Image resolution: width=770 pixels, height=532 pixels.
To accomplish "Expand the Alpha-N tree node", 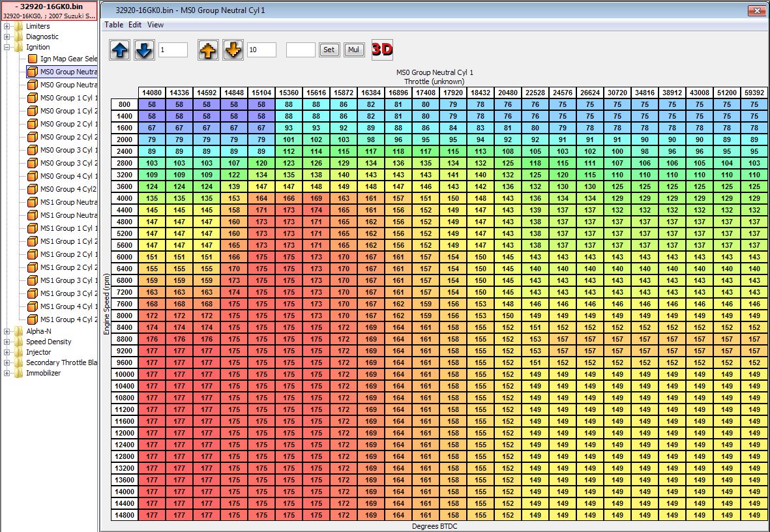I will tap(7, 331).
